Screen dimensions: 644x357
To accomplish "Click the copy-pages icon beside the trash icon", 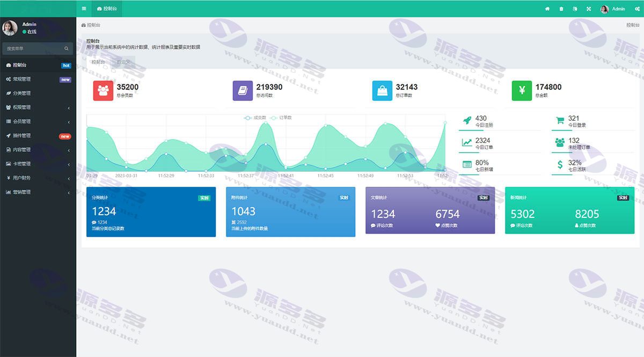I will [x=575, y=9].
